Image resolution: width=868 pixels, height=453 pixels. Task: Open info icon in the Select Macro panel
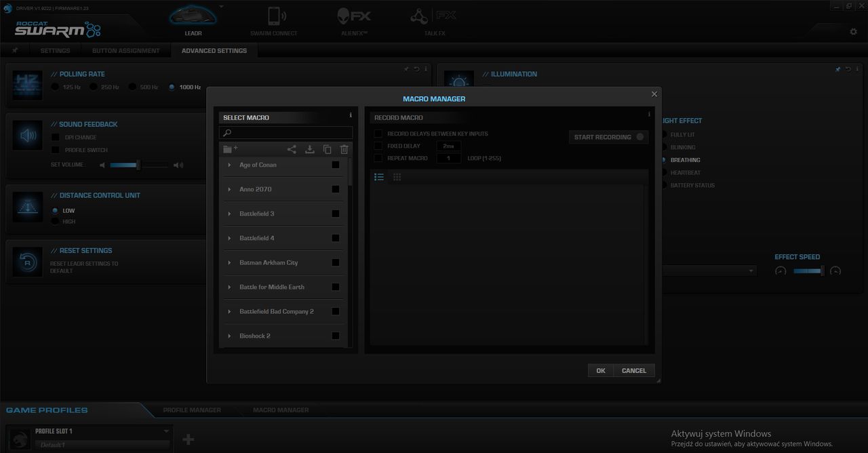[351, 115]
